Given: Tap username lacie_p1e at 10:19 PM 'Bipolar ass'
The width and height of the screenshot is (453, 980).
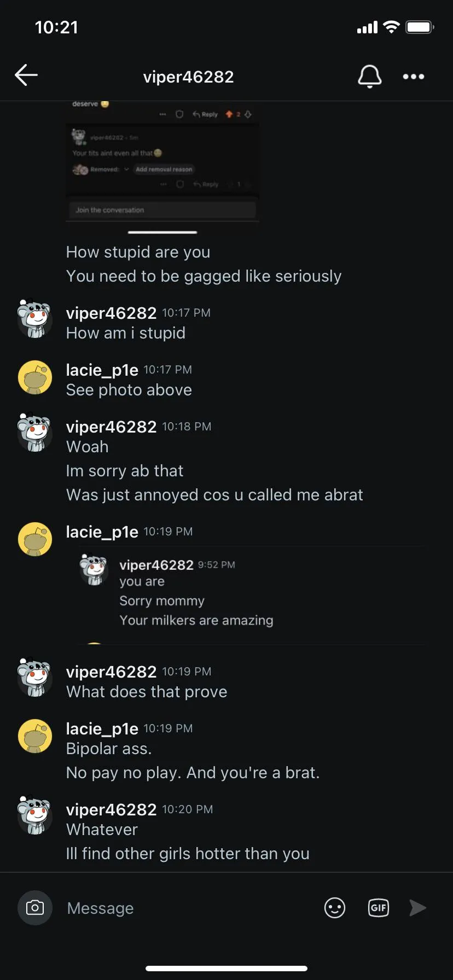Looking at the screenshot, I should (x=102, y=728).
